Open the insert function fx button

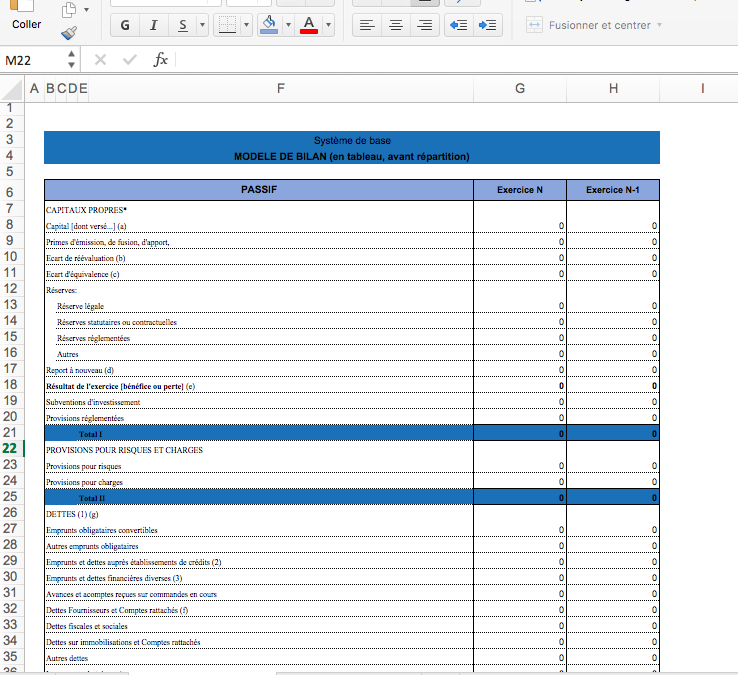pyautogui.click(x=160, y=60)
